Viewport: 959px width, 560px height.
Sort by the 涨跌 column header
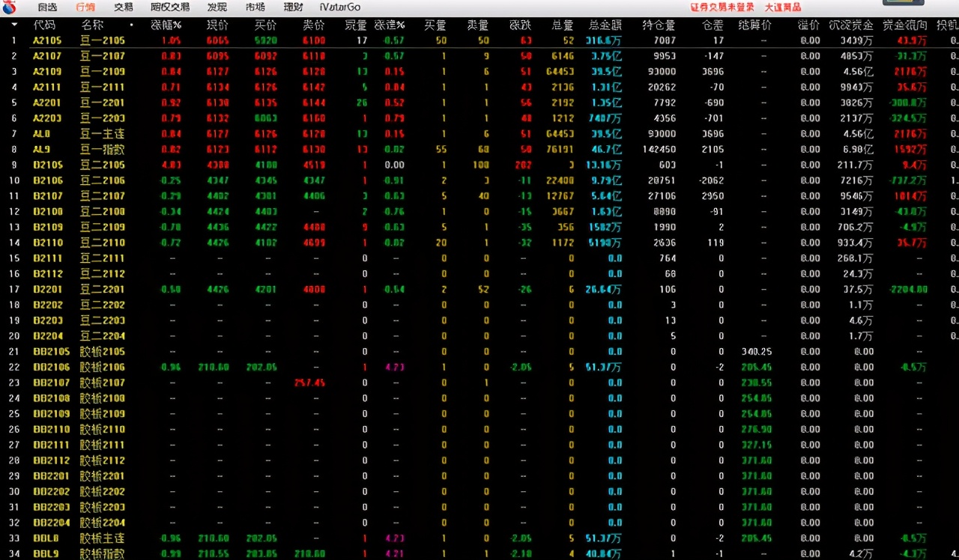tap(521, 25)
